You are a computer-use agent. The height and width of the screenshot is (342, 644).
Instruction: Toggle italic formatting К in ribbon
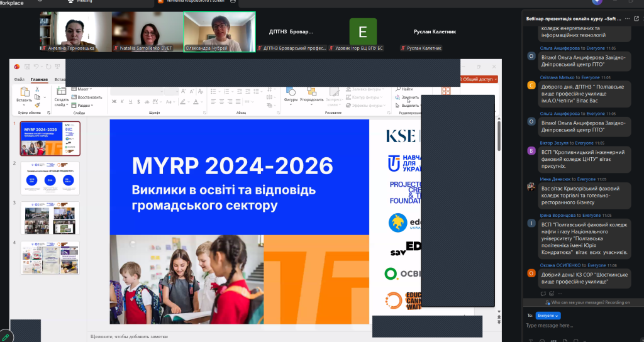click(121, 101)
